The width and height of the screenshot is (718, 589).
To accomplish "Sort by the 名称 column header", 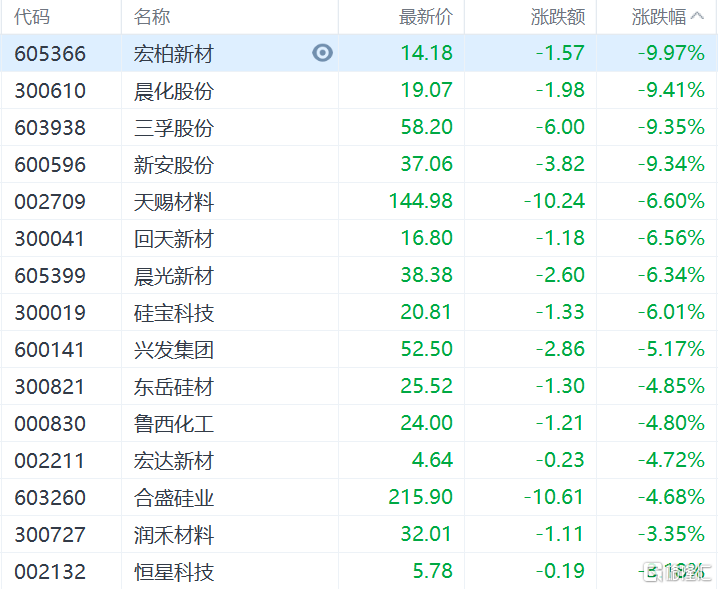I will (152, 17).
